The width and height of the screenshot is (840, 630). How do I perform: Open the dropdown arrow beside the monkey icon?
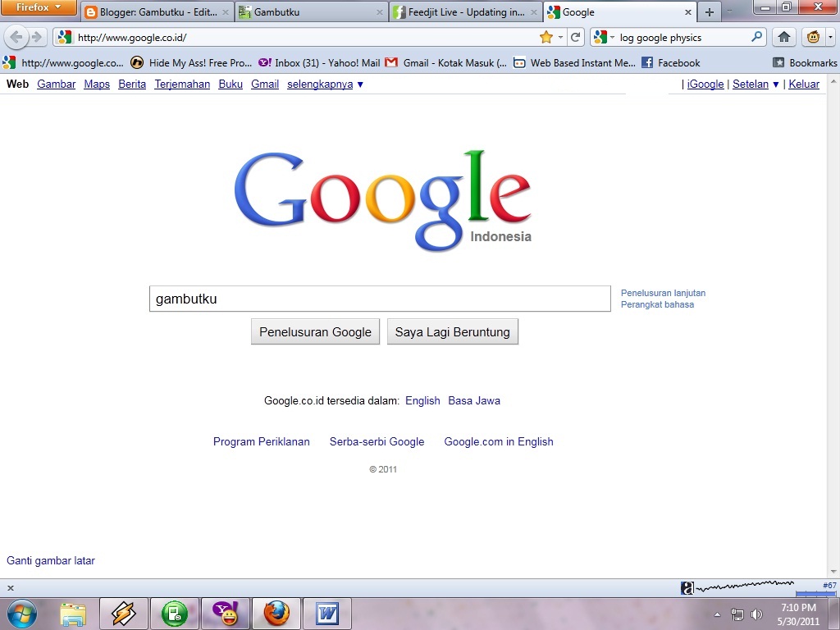pos(830,37)
